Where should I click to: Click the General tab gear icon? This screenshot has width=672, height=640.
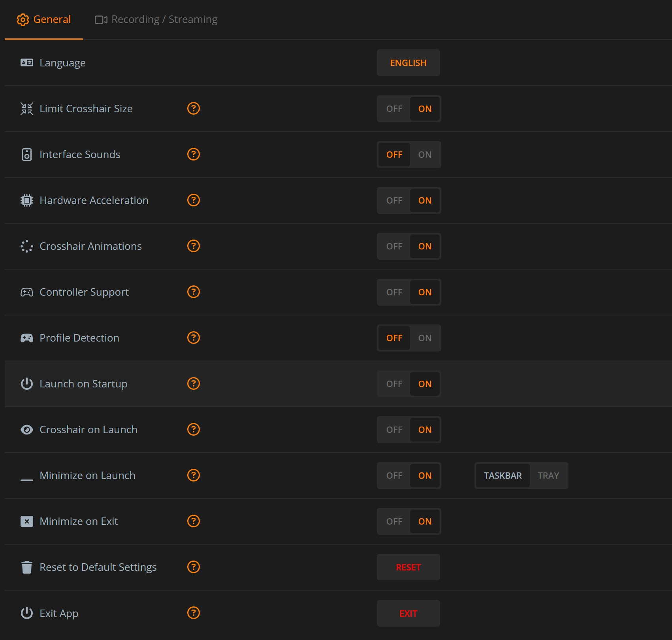point(23,19)
